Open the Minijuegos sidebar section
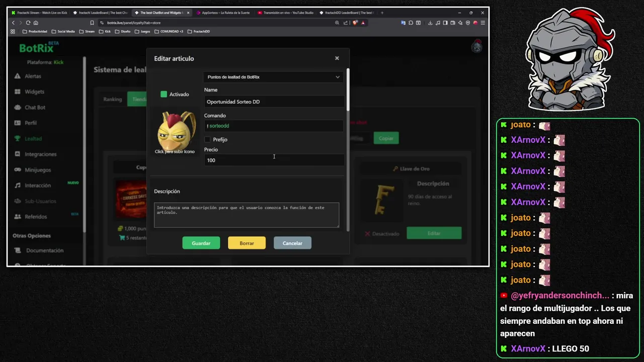This screenshot has height=362, width=644. pyautogui.click(x=38, y=169)
